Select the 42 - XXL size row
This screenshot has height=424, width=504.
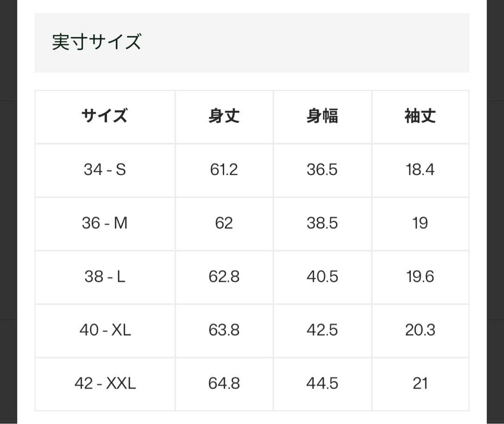[252, 384]
